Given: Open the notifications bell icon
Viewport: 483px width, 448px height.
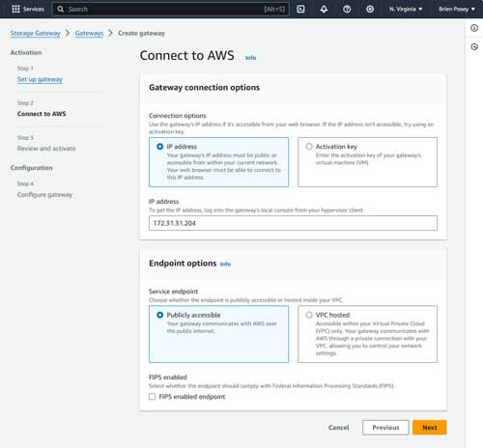Looking at the screenshot, I should point(324,9).
